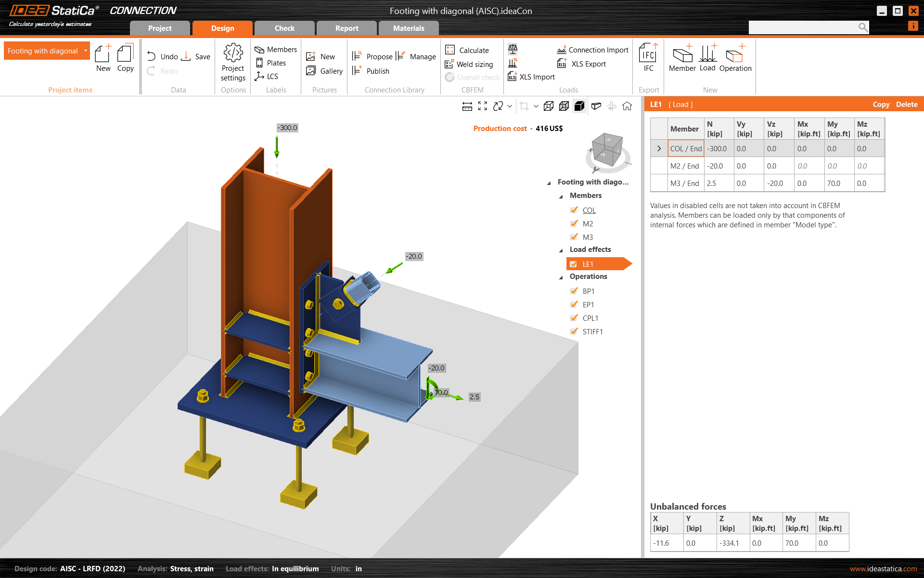Image resolution: width=924 pixels, height=578 pixels.
Task: Open the Materials tab
Action: [x=409, y=28]
